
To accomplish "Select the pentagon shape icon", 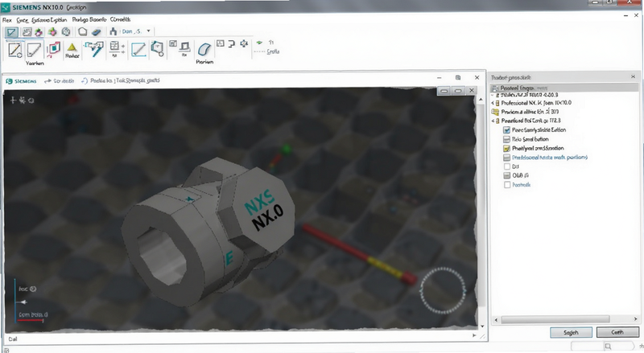I will point(83,31).
